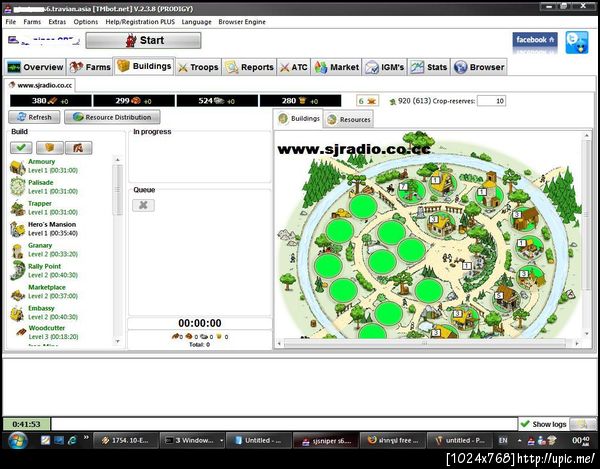Click the green checkmark build filter
Screen dimensions: 600x469
(21, 148)
